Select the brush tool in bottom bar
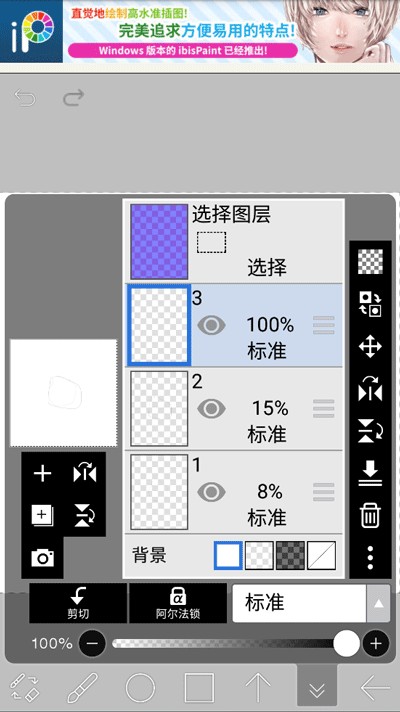Image resolution: width=400 pixels, height=712 pixels. (x=82, y=687)
